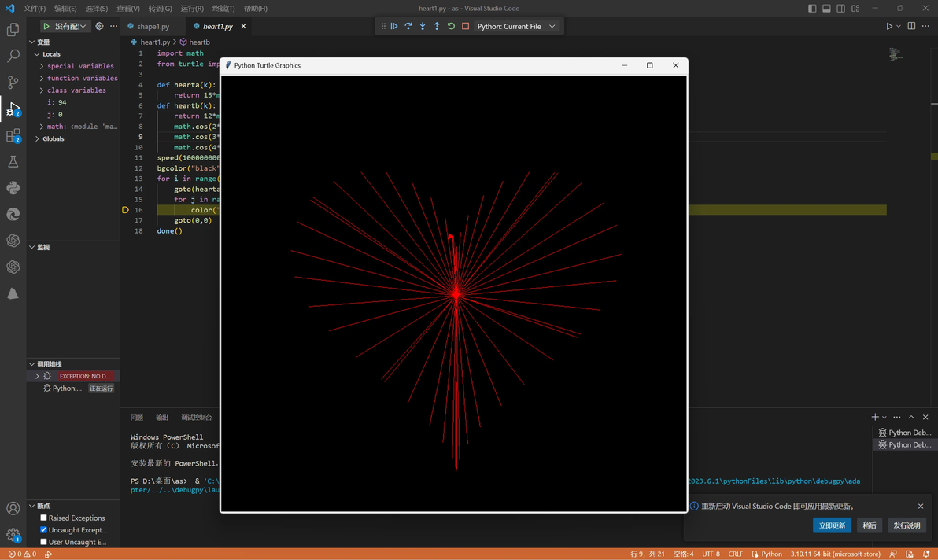Switch to the shape1.py editor tab

[153, 26]
